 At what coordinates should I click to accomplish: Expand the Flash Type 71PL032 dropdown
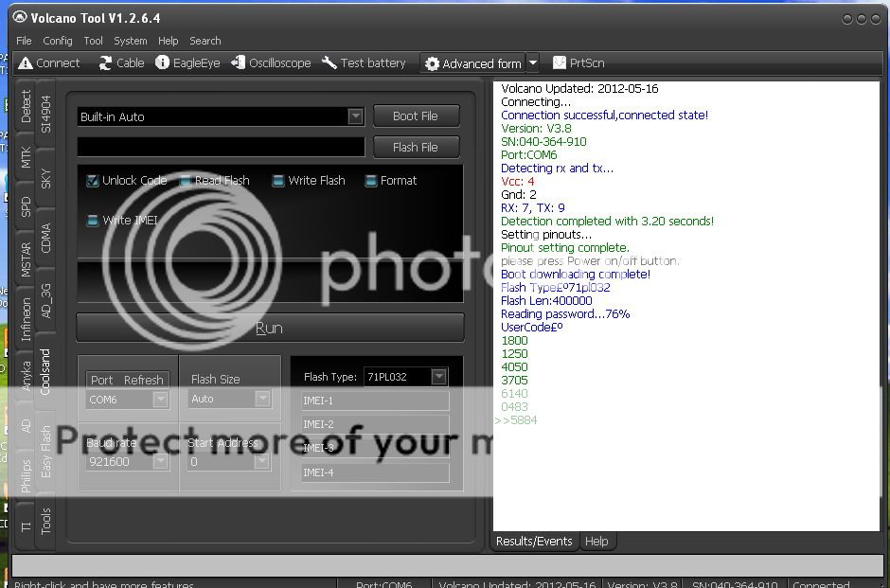(x=438, y=376)
